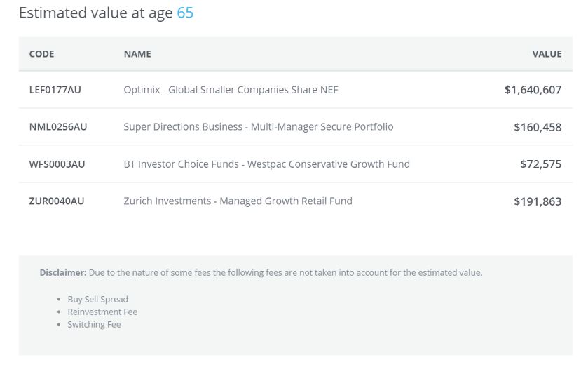
Task: Open BT Investor Choice Westpac Conservative Growth Fund
Action: 266,164
